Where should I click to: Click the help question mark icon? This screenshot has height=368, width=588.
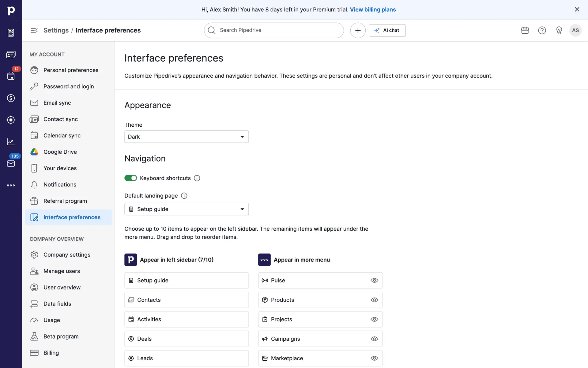(x=542, y=30)
